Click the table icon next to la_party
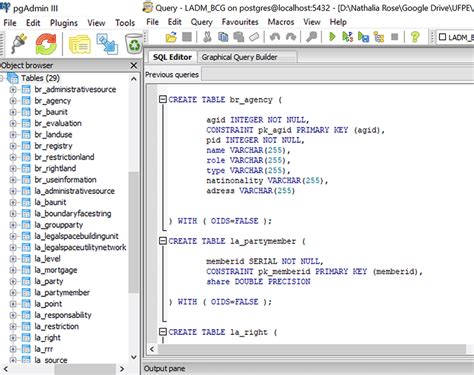The width and height of the screenshot is (474, 375). click(26, 281)
